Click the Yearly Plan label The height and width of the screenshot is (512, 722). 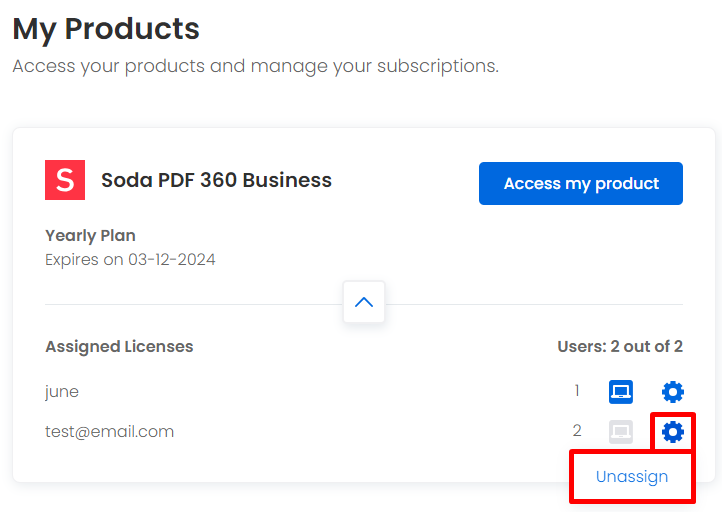coord(90,236)
